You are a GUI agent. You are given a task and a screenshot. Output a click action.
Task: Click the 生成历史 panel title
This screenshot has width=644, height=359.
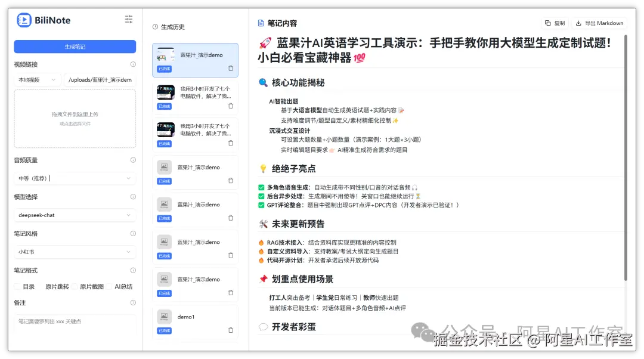pyautogui.click(x=172, y=27)
